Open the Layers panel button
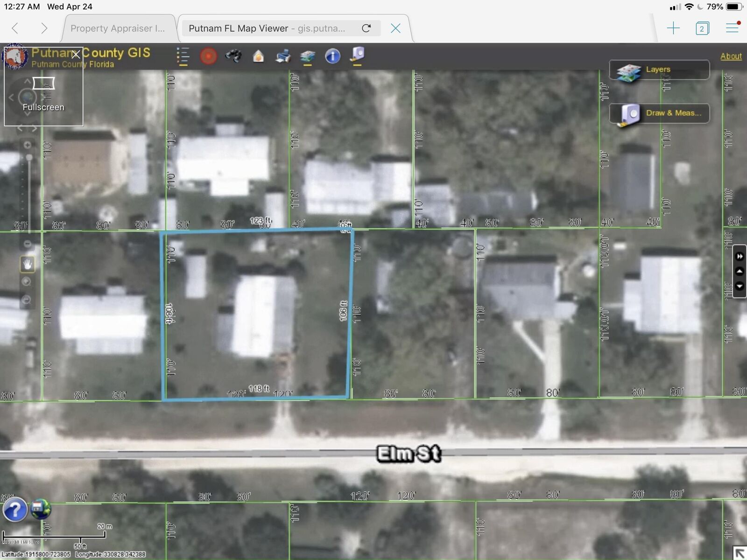This screenshot has height=560, width=747. [659, 70]
